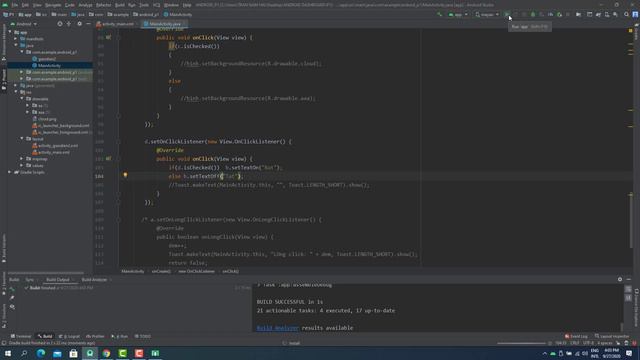Open the Build menu
Viewport: 640px width, 360px height.
click(120, 5)
